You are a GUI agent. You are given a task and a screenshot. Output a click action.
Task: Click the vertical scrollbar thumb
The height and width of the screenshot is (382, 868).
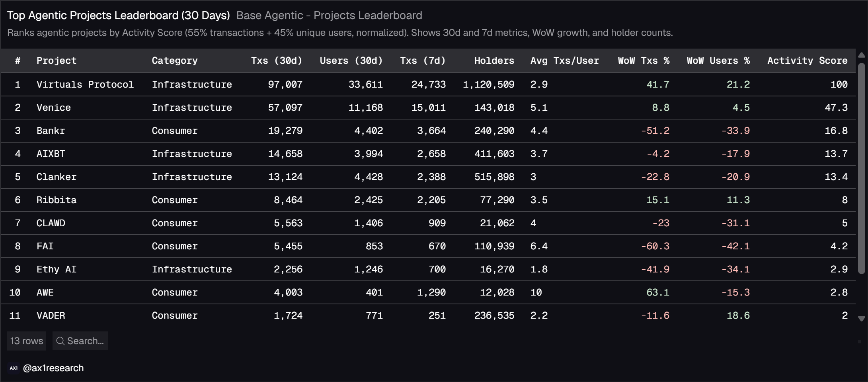coord(862,167)
